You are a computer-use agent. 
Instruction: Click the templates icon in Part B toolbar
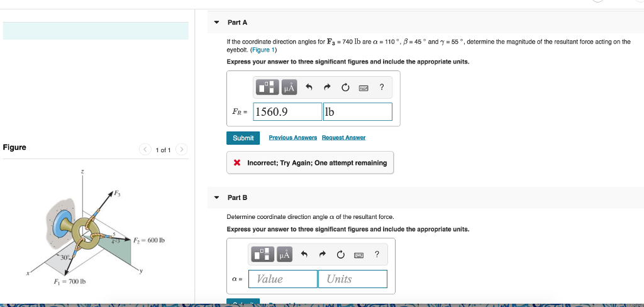tap(263, 255)
